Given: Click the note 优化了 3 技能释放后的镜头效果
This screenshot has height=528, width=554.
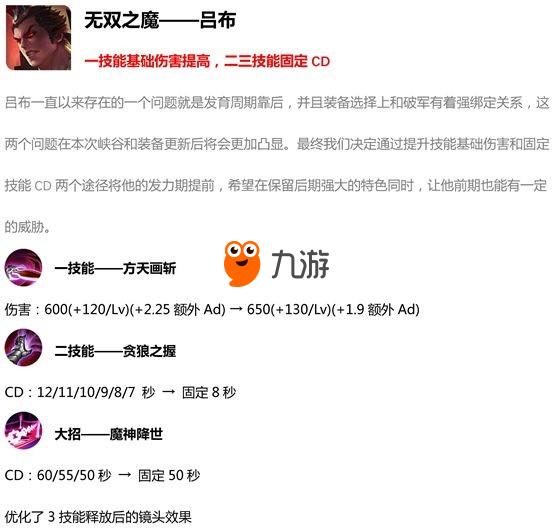Looking at the screenshot, I should [98, 517].
